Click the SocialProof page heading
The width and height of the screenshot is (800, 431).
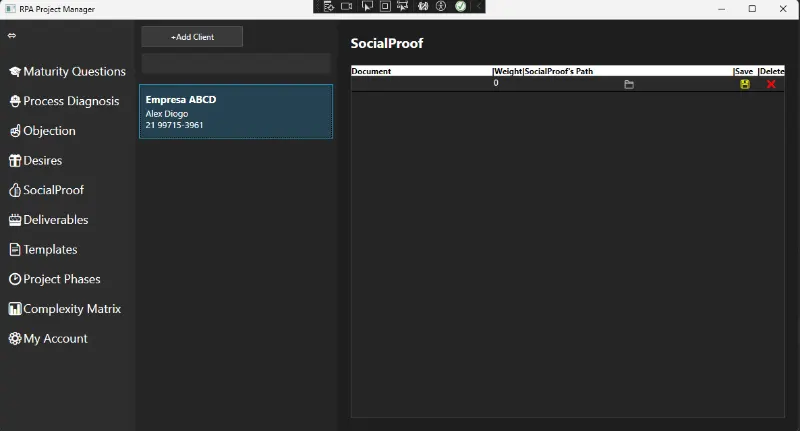tap(387, 43)
